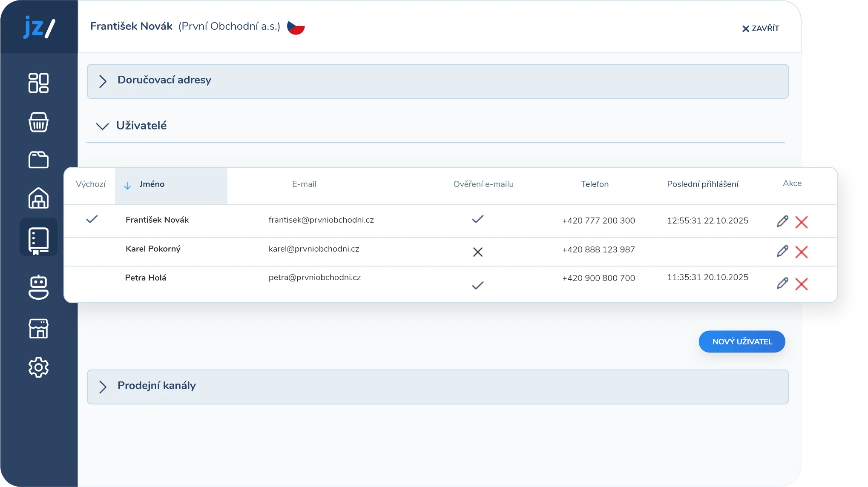Click the ZAVŘÍT close button
This screenshot has height=487, width=868.
pyautogui.click(x=760, y=29)
